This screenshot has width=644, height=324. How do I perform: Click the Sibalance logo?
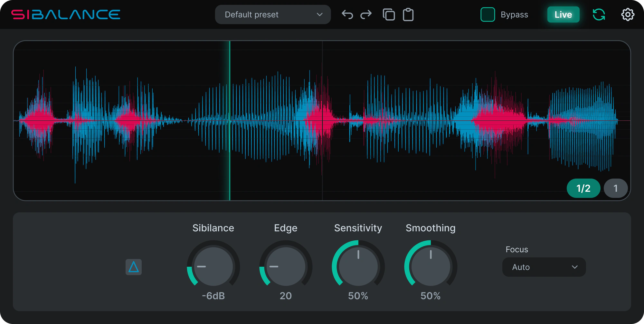tap(66, 14)
